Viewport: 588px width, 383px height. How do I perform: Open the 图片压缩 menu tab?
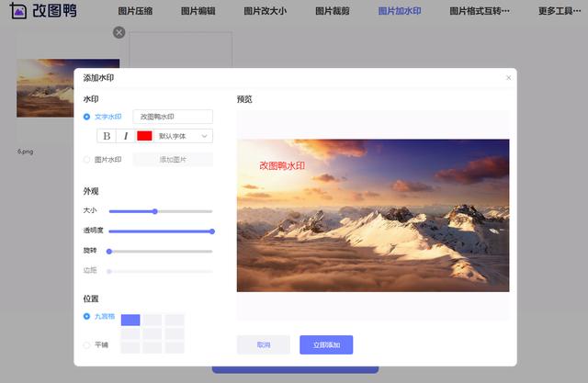click(135, 11)
